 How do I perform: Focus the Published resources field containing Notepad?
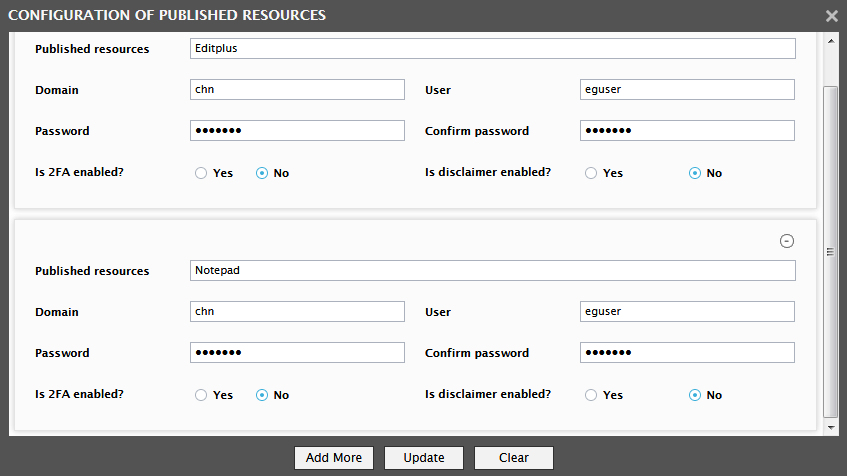pos(493,271)
